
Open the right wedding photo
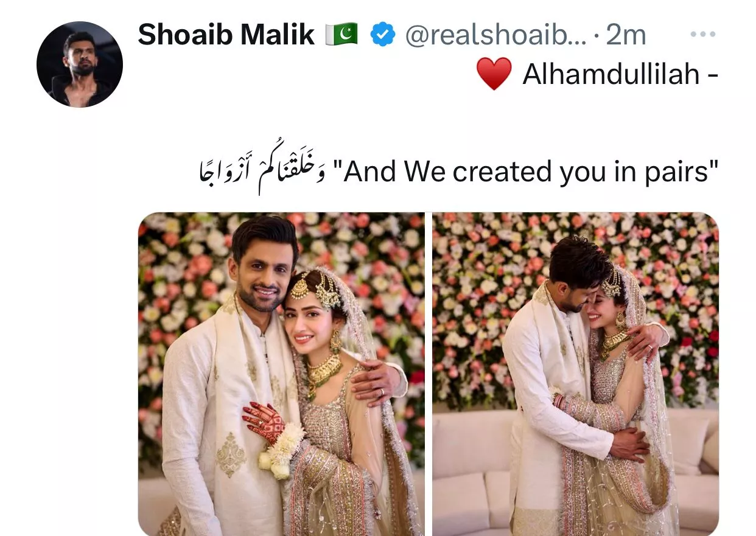pos(576,374)
